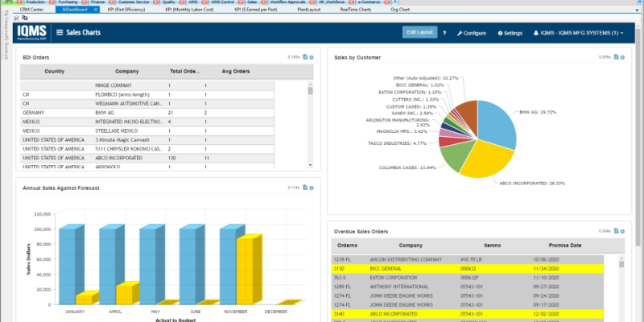Viewport: 644px width, 322px height.
Task: Click the Overdue Sales Orders scrollbar thumb
Action: pos(621,265)
